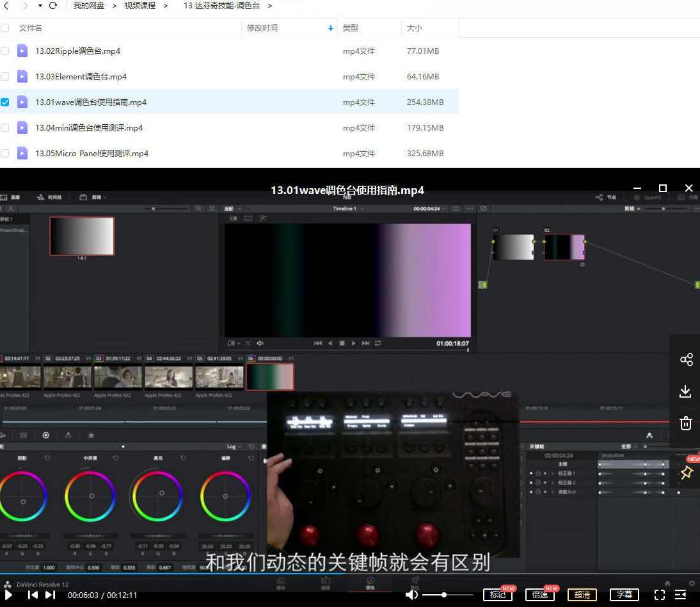Open the navigation history dropdown arrow
The image size is (700, 607).
40,6
